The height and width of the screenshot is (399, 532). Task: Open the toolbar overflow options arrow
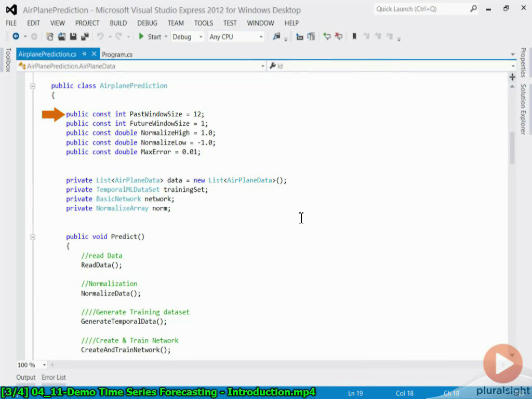pos(399,39)
